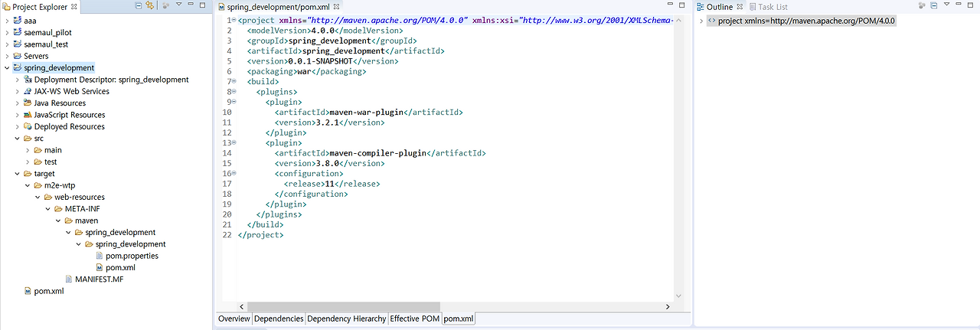Viewport: 980px width, 330px height.
Task: Select the saemaul_pilot project icon
Action: pyautogui.click(x=18, y=32)
